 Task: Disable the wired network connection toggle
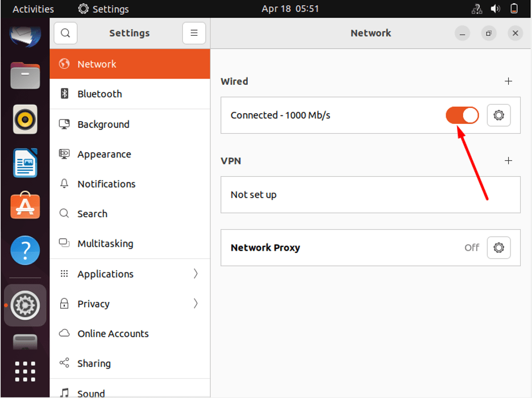[462, 115]
